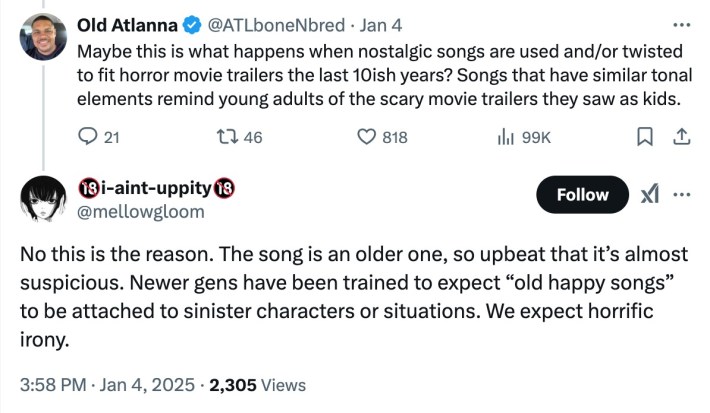Bookmark Old Atlanna's post
The image size is (710, 413).
[645, 138]
